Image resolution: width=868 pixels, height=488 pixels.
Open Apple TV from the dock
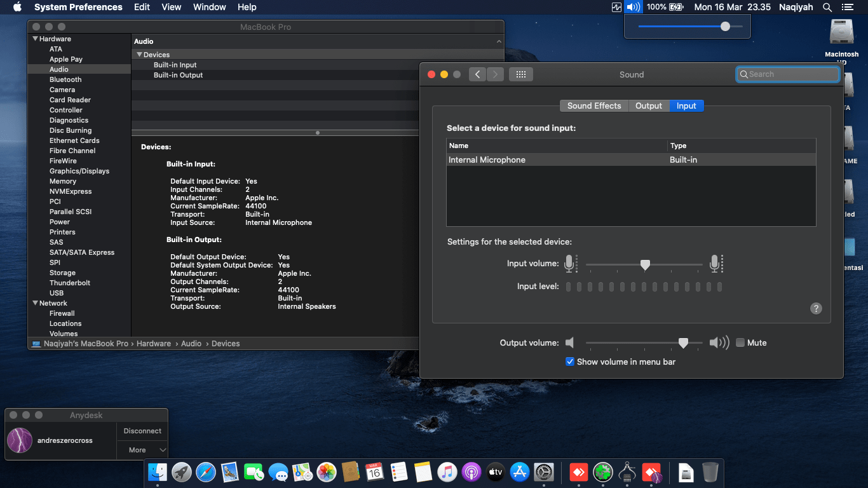[x=496, y=472]
